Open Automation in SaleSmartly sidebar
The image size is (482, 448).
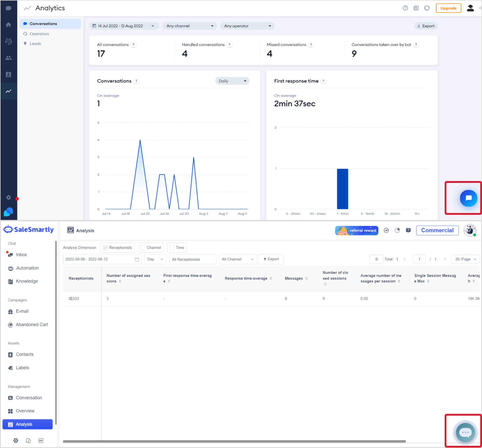click(28, 268)
